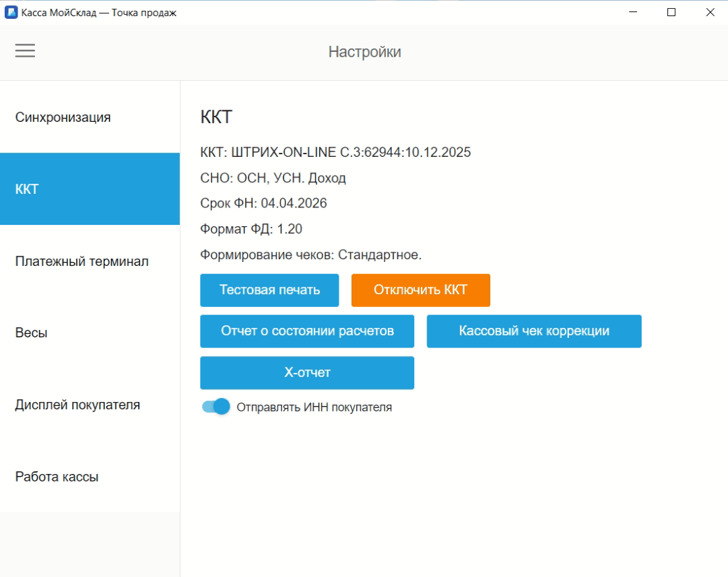Click the Касса МойСклад title bar icon

point(10,11)
